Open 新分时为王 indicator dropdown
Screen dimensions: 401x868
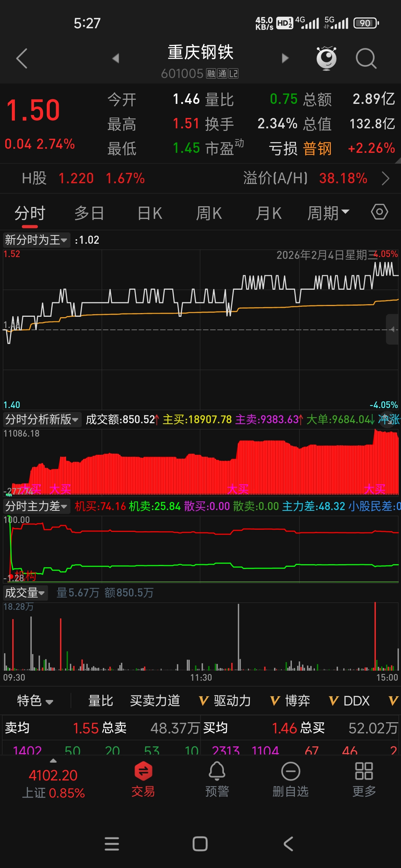(36, 240)
